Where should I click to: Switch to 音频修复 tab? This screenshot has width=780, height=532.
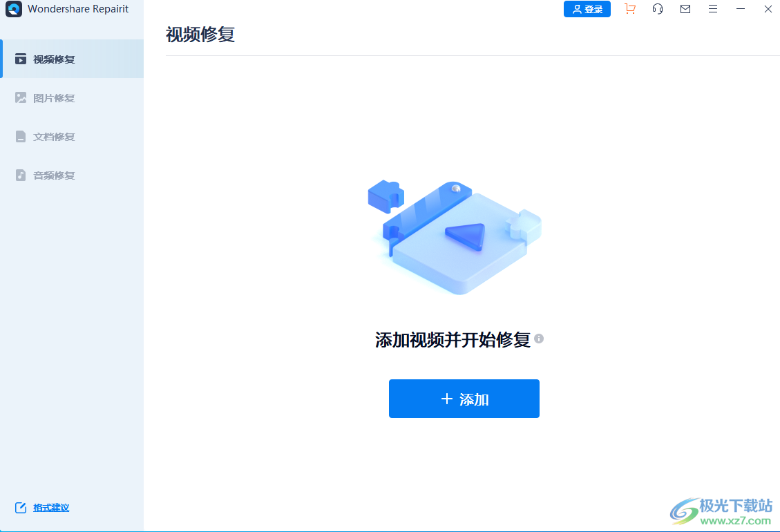pyautogui.click(x=72, y=175)
